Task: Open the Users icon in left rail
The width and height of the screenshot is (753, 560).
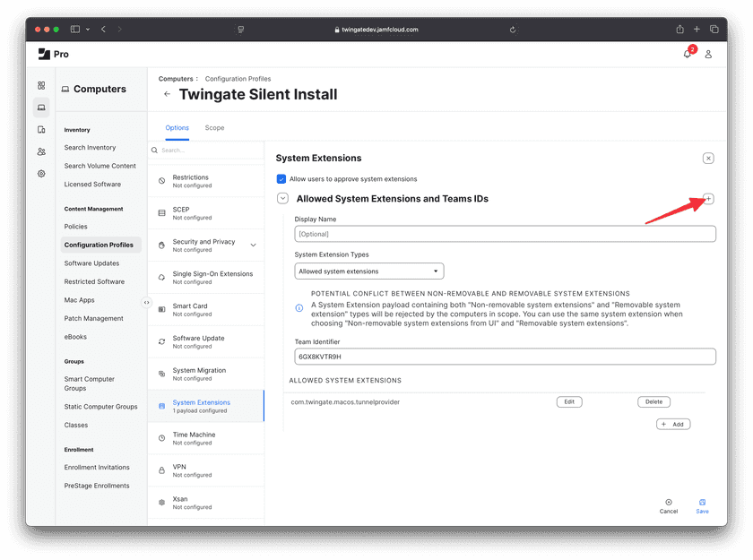Action: (x=41, y=151)
